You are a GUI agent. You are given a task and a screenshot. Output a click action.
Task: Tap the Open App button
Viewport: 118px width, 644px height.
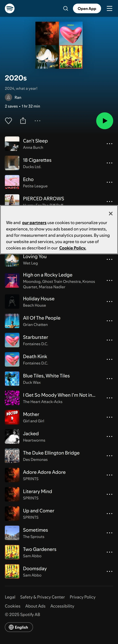(87, 9)
